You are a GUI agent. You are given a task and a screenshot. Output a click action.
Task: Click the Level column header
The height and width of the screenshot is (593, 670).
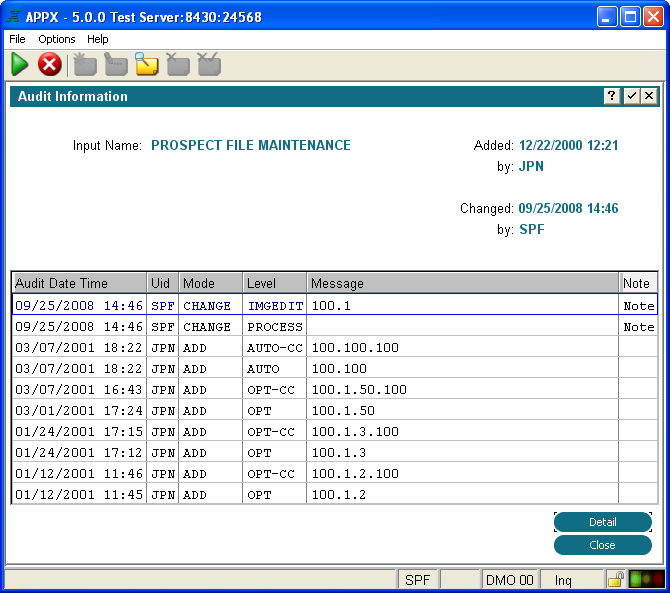click(275, 283)
